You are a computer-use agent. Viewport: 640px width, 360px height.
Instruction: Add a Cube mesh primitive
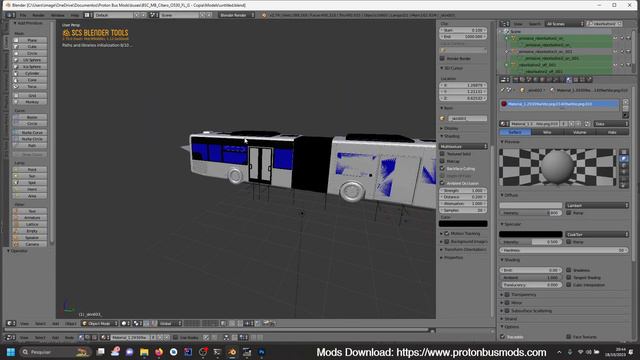tap(30, 47)
